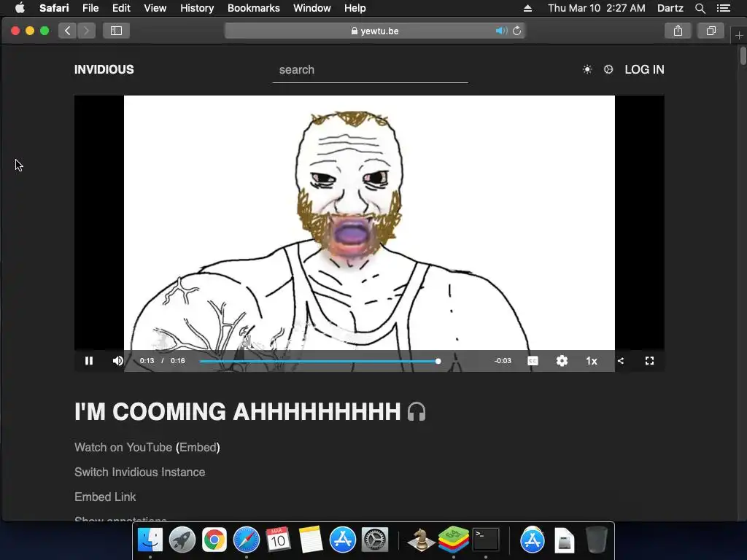The image size is (747, 560).
Task: Open Notes from the Dock
Action: coord(311,540)
